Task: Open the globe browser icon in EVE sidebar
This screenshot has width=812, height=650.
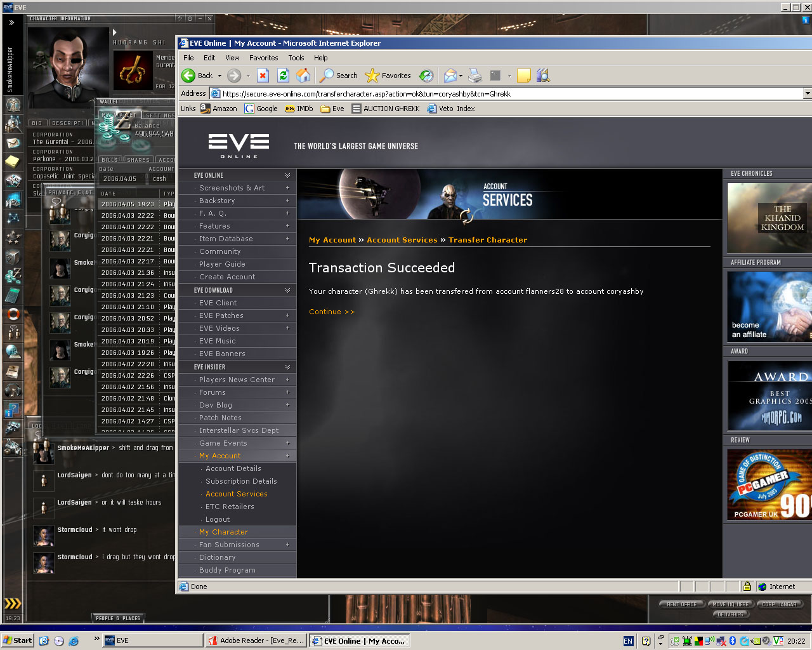Action: pos(13,352)
